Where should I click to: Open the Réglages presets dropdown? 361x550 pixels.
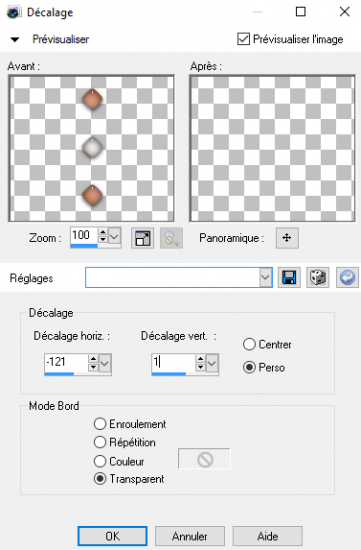266,278
